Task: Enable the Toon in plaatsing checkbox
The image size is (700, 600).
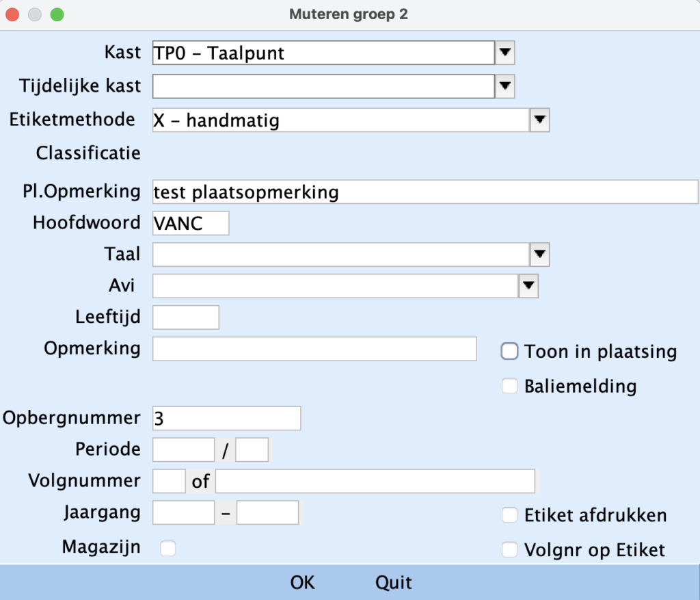Action: click(510, 352)
